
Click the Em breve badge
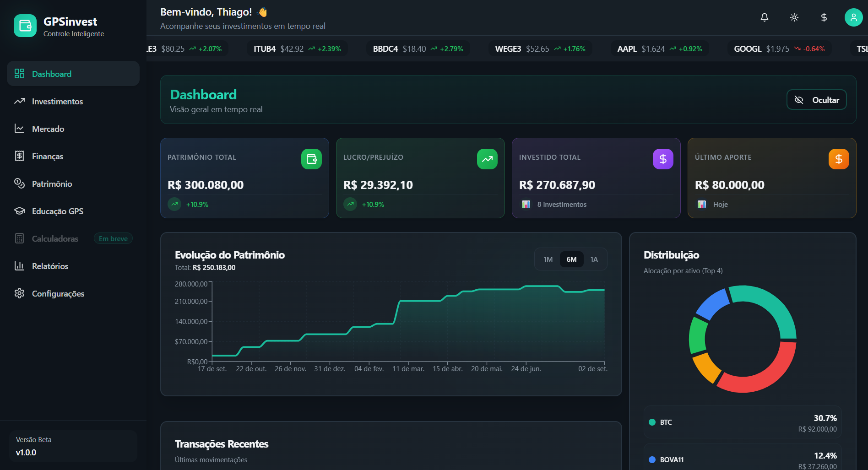[x=113, y=238]
